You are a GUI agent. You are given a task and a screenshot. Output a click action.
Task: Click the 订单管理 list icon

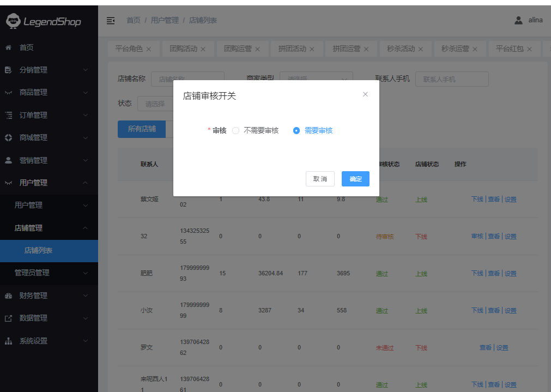click(9, 115)
